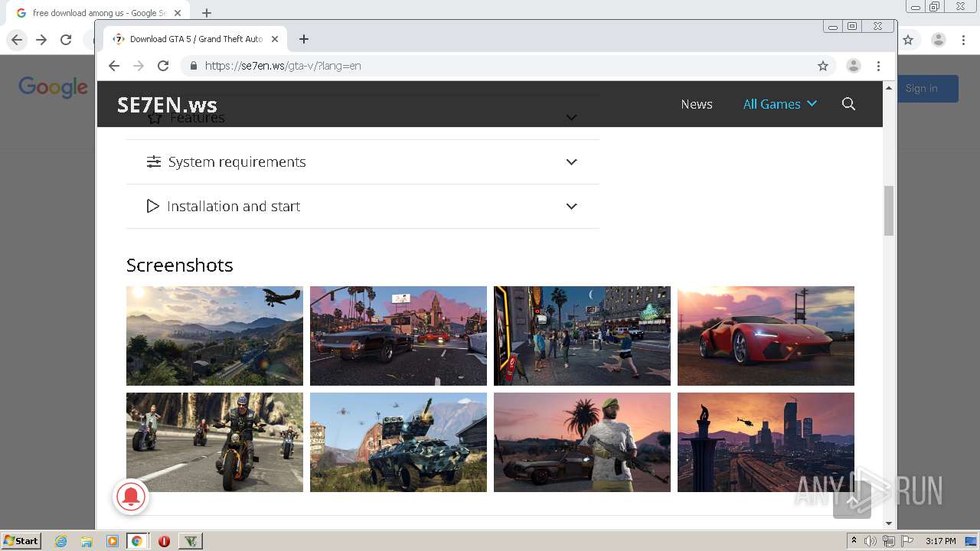Click the padlock site info icon
This screenshot has height=551, width=980.
click(x=193, y=66)
